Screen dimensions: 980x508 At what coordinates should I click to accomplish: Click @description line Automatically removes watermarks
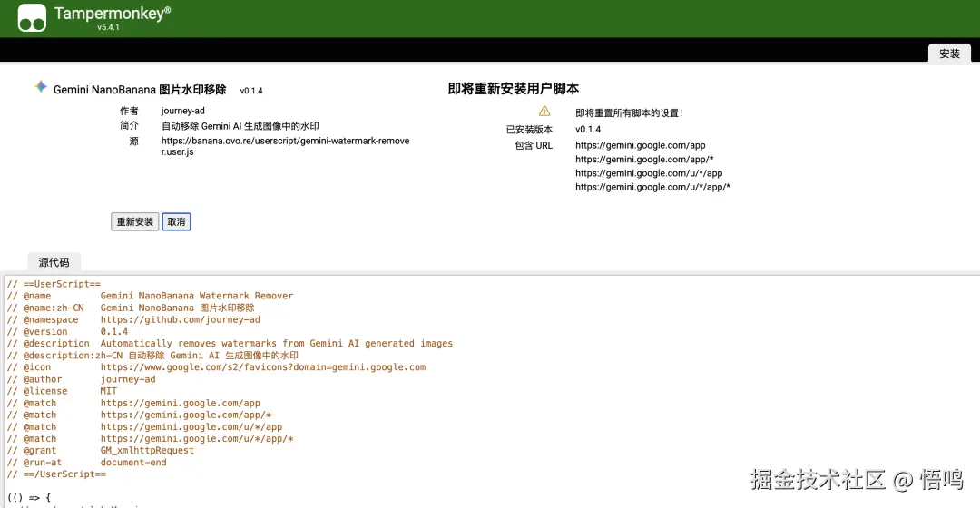pyautogui.click(x=230, y=343)
